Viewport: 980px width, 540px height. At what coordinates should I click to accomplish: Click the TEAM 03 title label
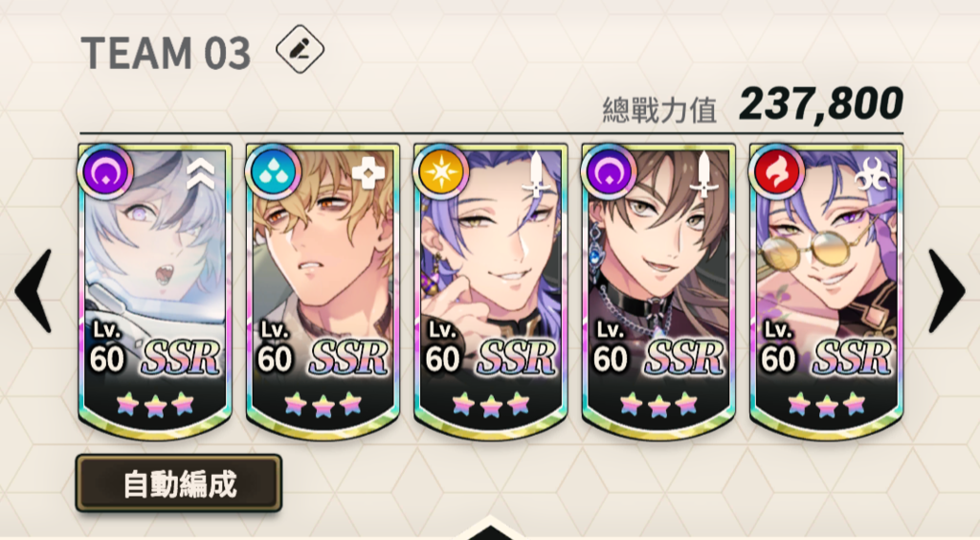[166, 53]
